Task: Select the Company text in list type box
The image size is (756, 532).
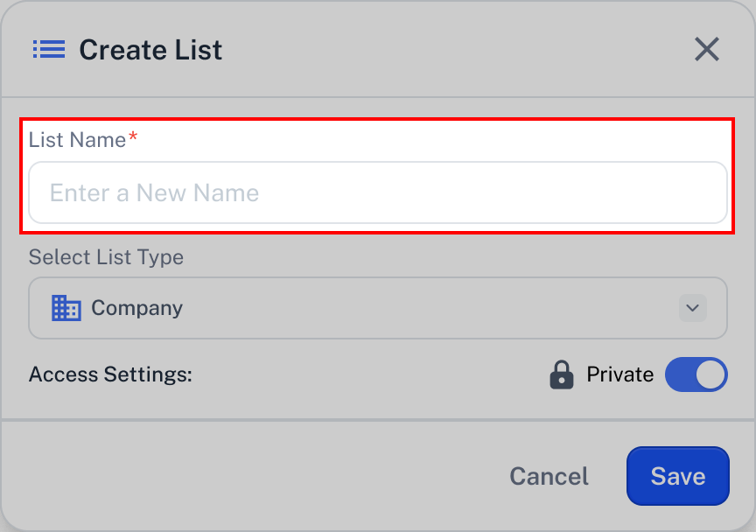Action: [136, 308]
